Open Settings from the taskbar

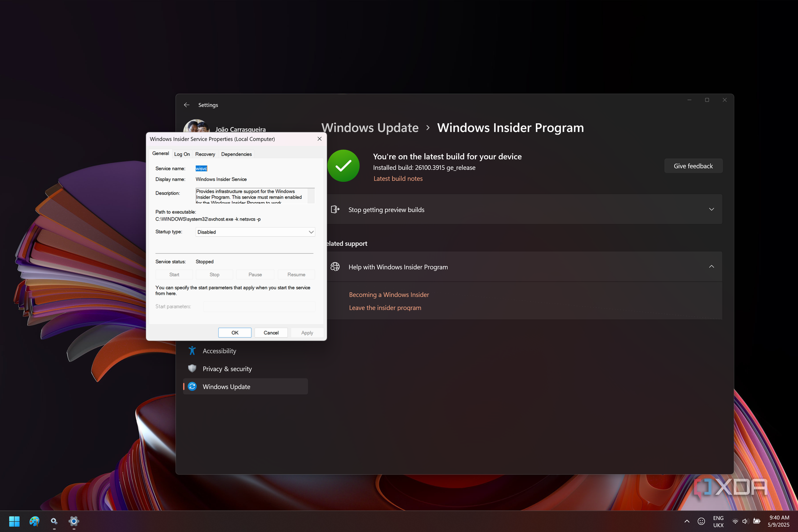74,521
